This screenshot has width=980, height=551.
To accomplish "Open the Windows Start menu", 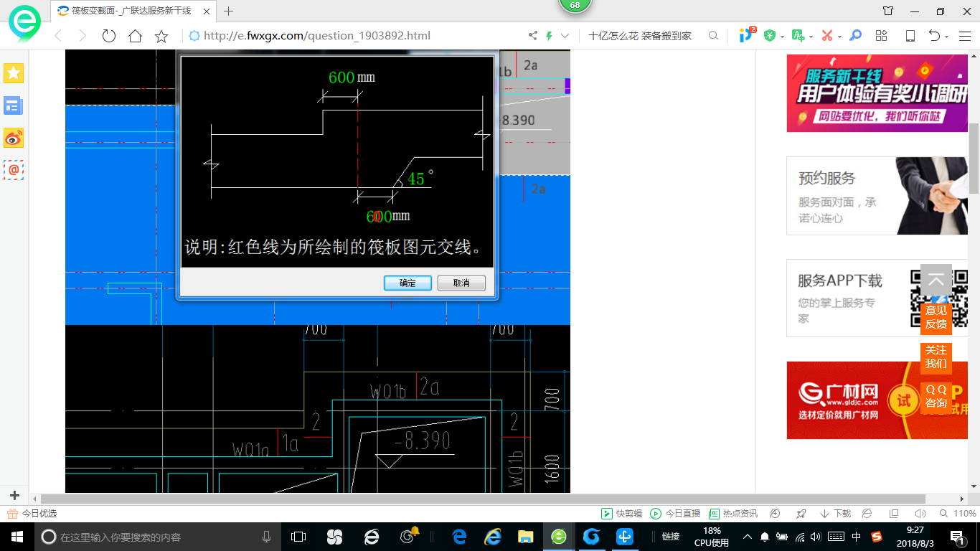I will pyautogui.click(x=17, y=537).
